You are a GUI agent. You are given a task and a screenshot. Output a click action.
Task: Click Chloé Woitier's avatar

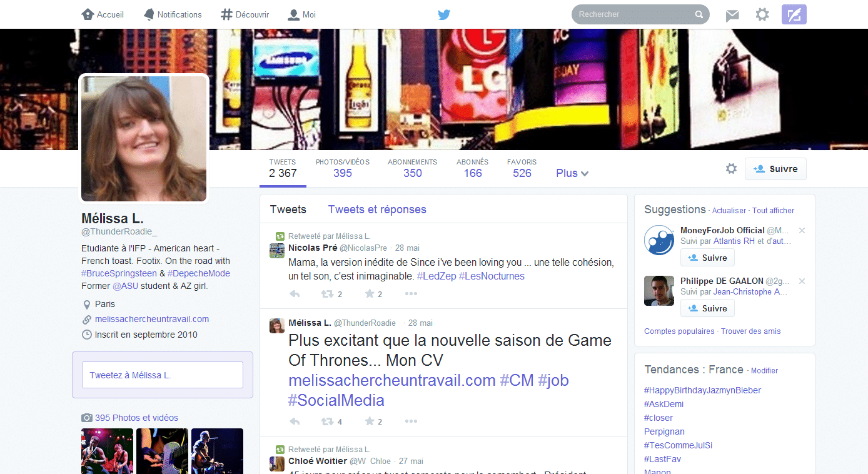point(277,463)
